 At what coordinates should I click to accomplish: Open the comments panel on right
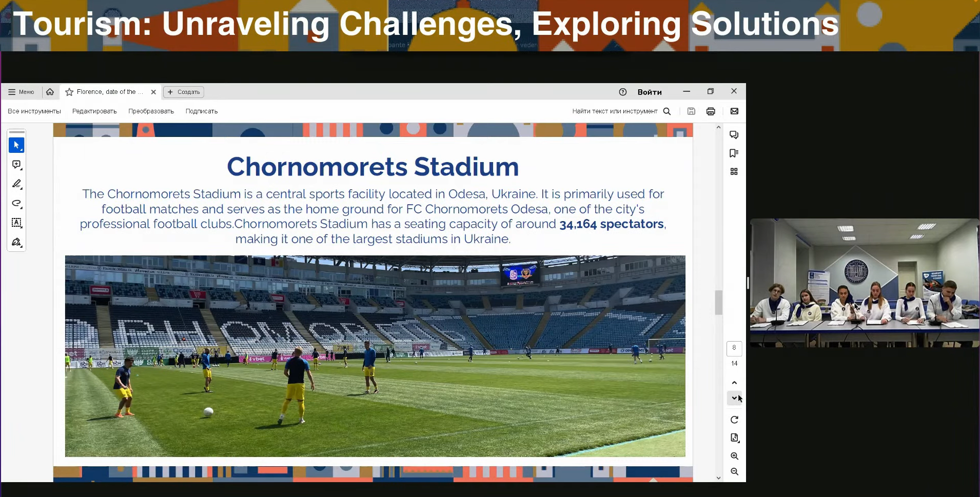point(734,135)
